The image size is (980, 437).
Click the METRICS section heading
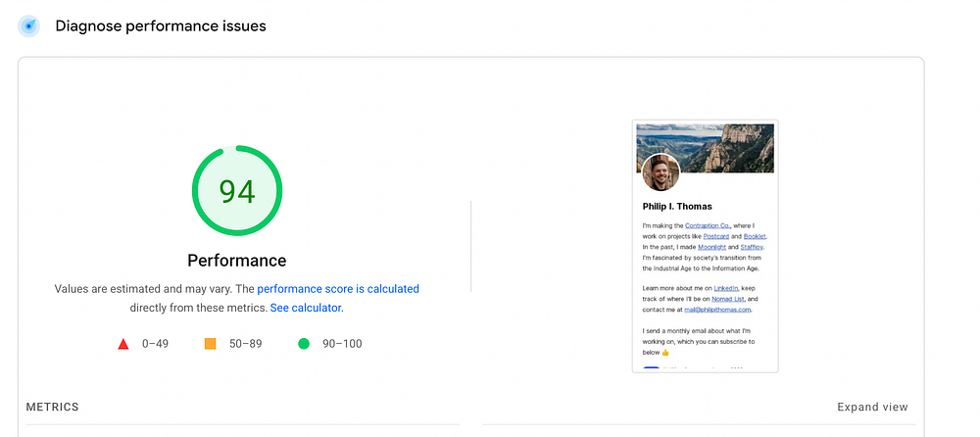52,407
